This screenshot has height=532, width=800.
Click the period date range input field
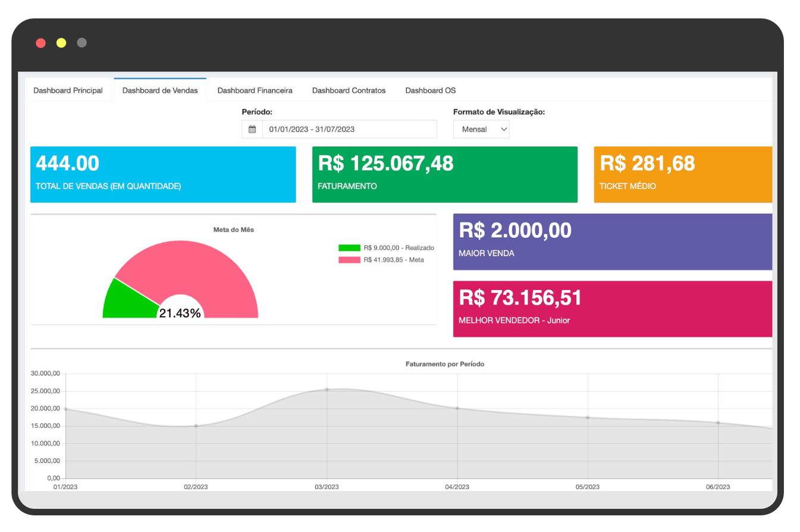coord(349,130)
